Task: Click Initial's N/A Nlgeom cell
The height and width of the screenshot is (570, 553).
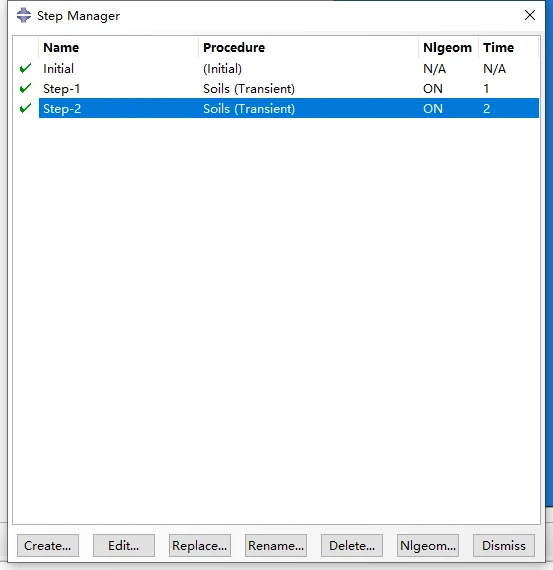Action: pyautogui.click(x=434, y=69)
